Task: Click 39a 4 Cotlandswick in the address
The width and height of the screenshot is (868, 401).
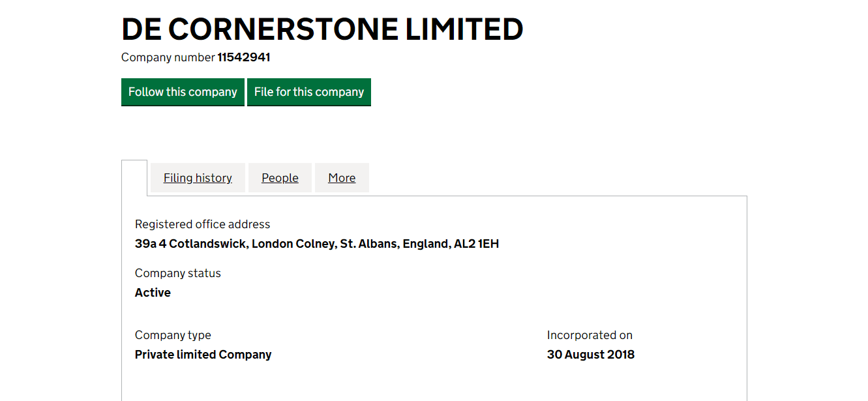Action: tap(190, 244)
